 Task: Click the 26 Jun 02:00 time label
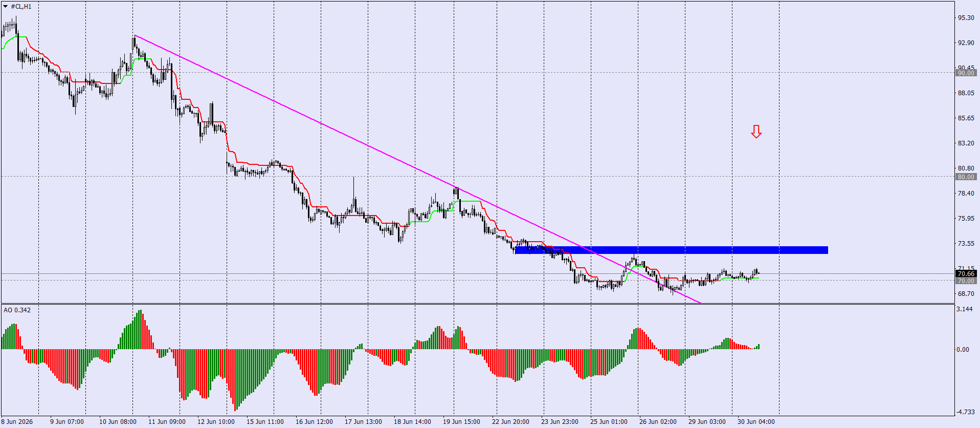tap(658, 422)
